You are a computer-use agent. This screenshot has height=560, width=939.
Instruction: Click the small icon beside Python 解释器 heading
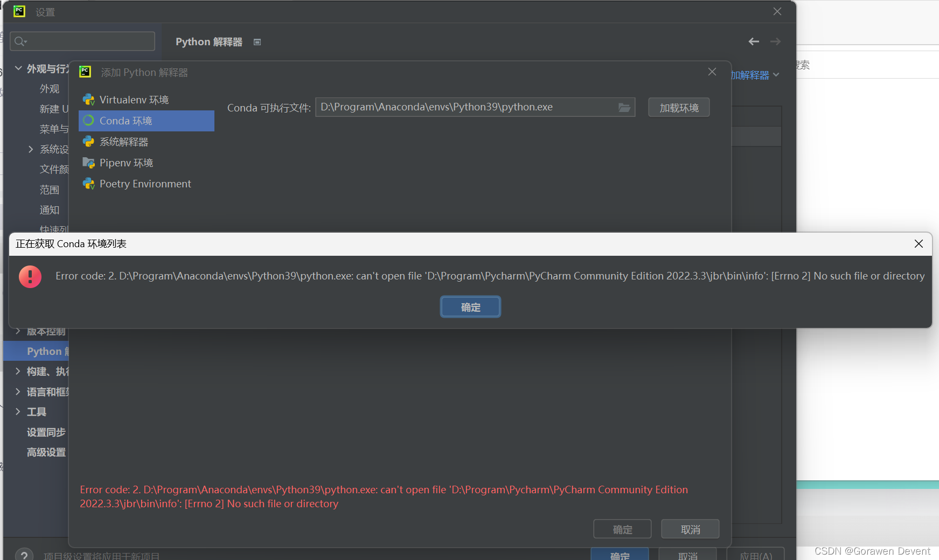pos(258,42)
